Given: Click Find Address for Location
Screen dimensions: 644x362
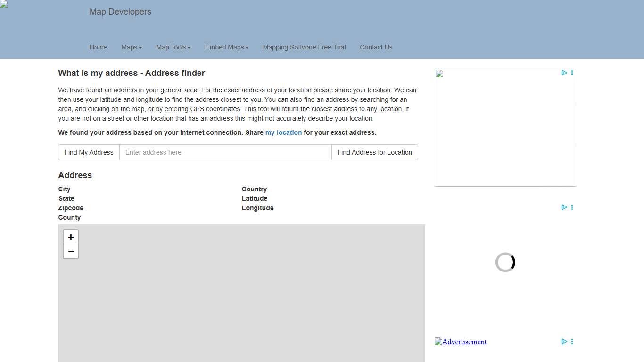Looking at the screenshot, I should pyautogui.click(x=374, y=152).
